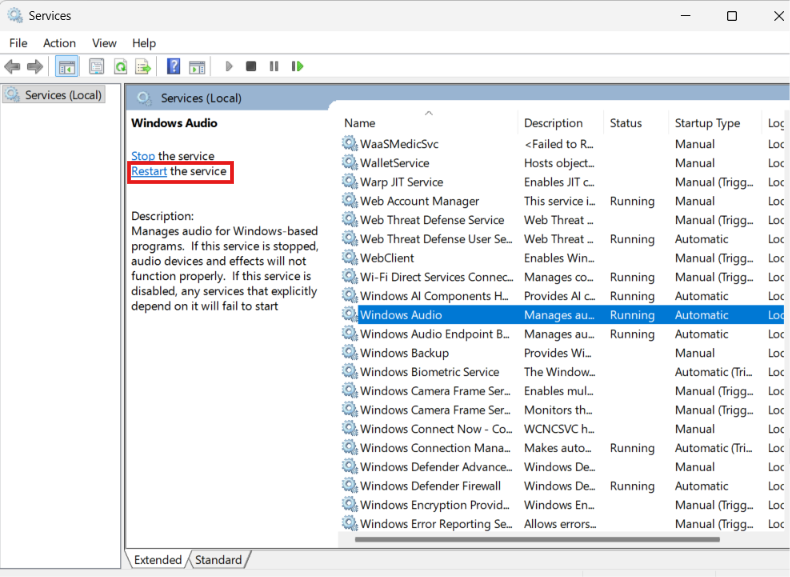Select Web Threat Defense User Se... row
The image size is (790, 577).
click(x=562, y=239)
